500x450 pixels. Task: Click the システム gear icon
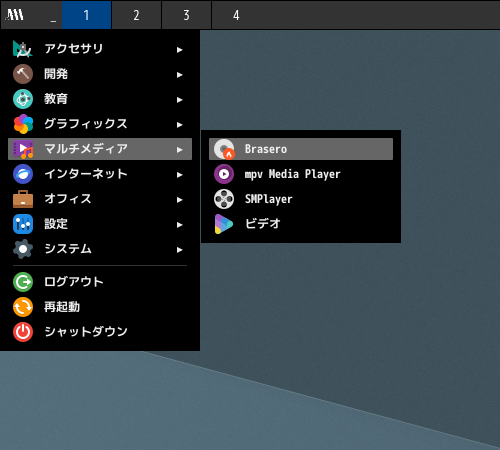pos(23,249)
